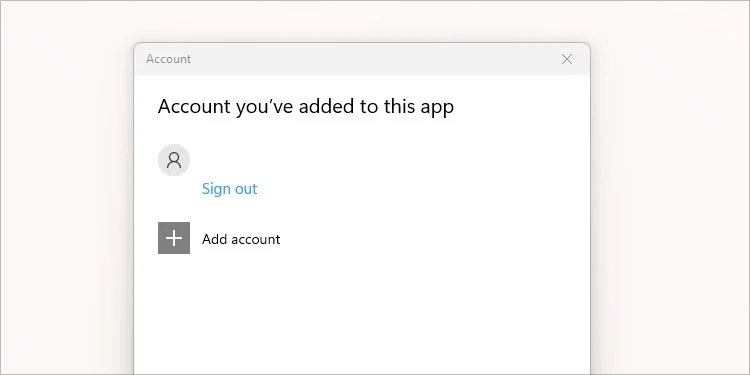Focus the dialog's gray title bar

[x=362, y=59]
